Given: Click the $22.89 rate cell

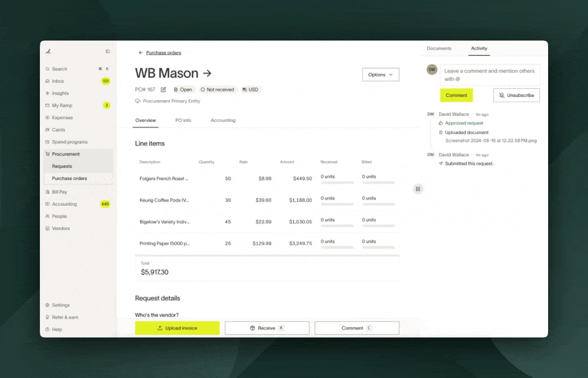Looking at the screenshot, I should [263, 222].
